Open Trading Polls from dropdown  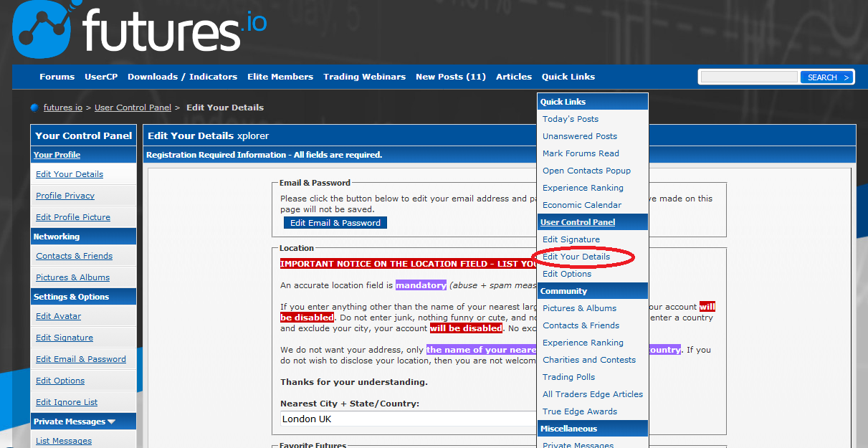pyautogui.click(x=568, y=377)
